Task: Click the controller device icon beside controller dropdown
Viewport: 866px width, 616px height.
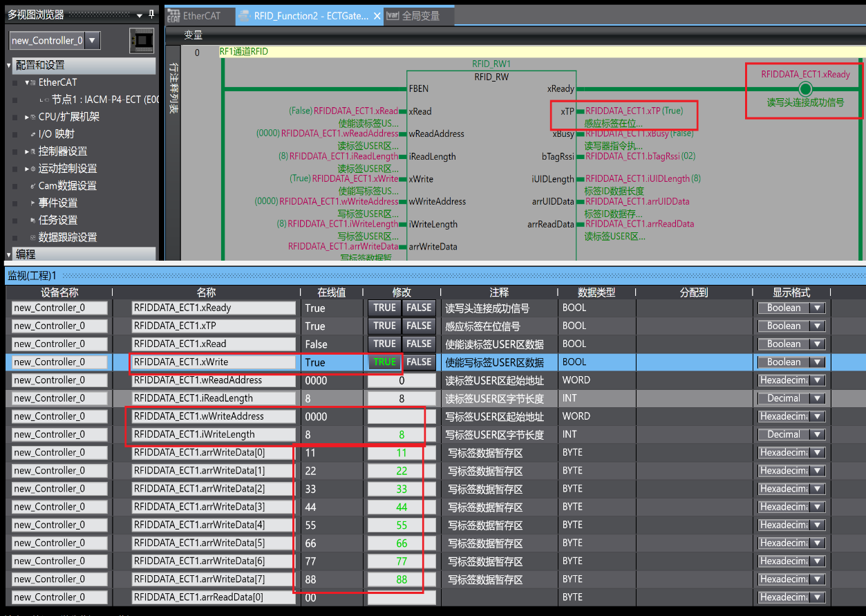Action: click(x=142, y=41)
